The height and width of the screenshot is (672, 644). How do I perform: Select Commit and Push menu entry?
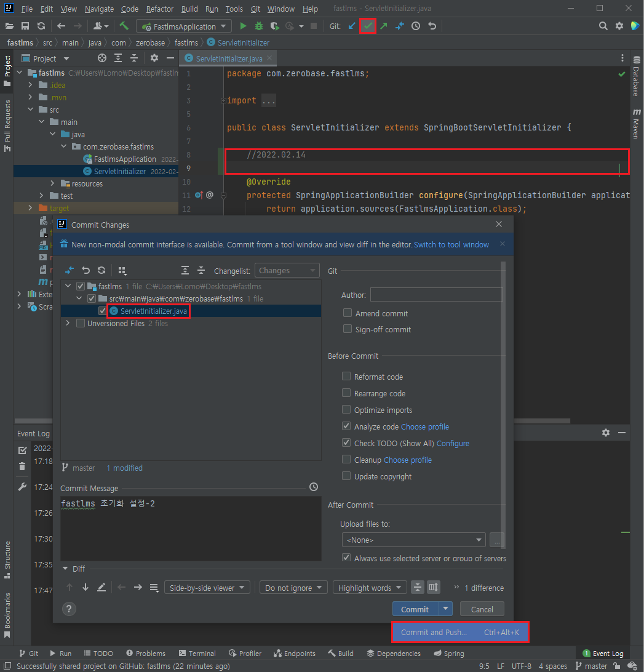tap(460, 632)
